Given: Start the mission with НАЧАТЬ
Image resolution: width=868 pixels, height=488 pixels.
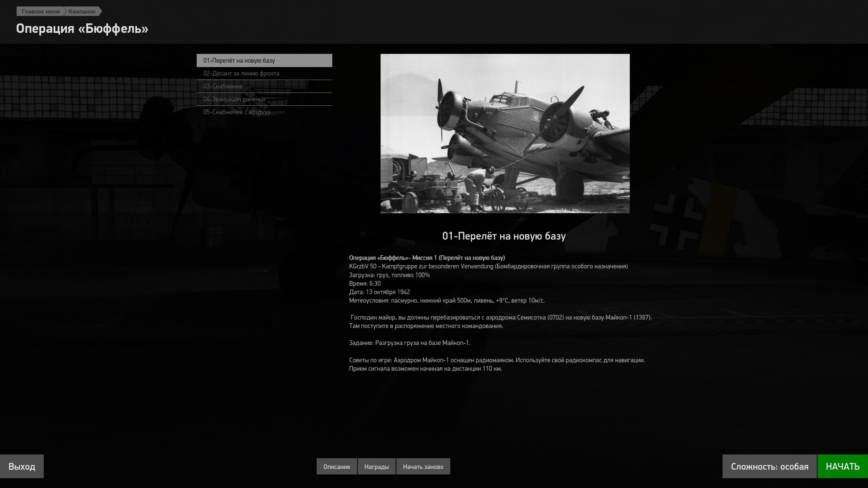Looking at the screenshot, I should 843,466.
